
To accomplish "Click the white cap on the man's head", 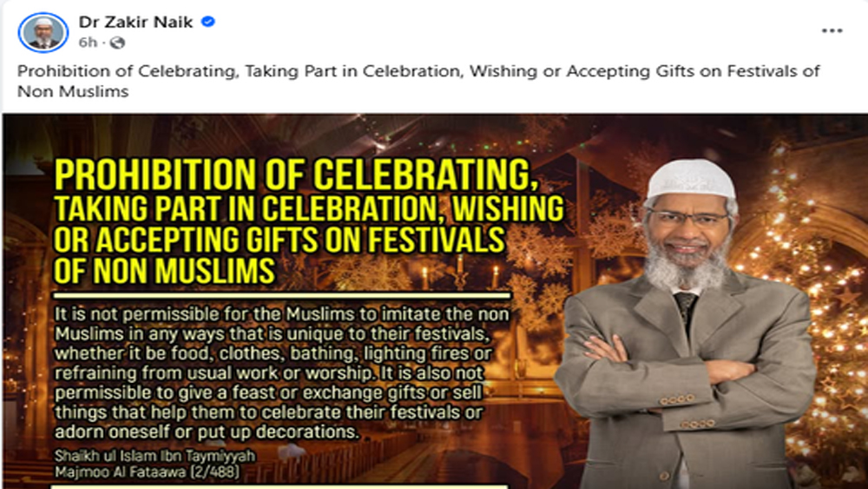I will (692, 179).
